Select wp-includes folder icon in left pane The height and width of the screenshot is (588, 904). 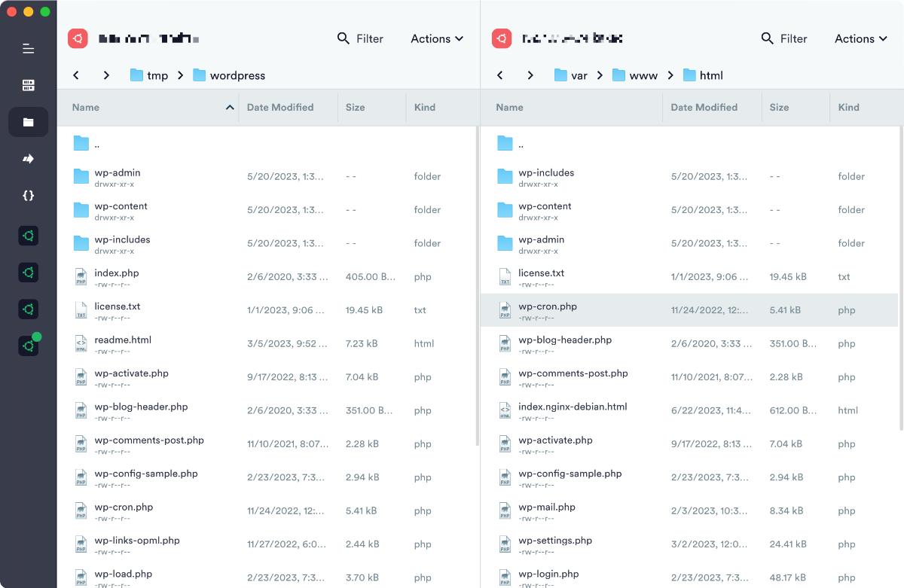pyautogui.click(x=81, y=243)
